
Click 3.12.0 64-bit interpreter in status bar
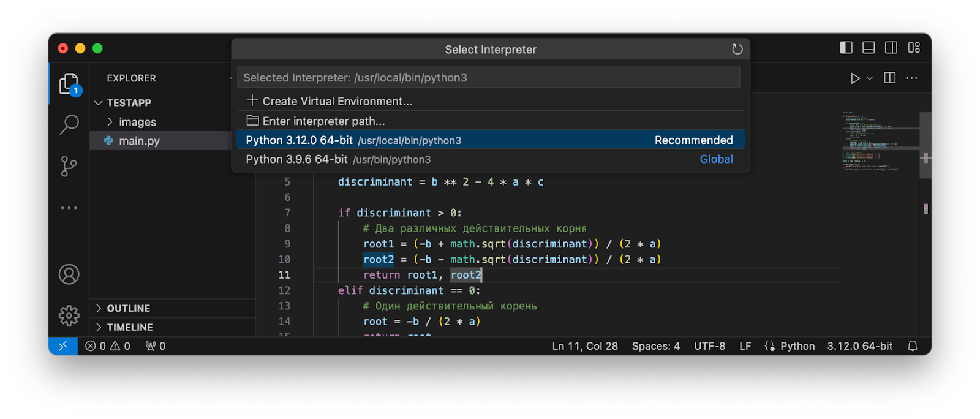click(x=860, y=346)
